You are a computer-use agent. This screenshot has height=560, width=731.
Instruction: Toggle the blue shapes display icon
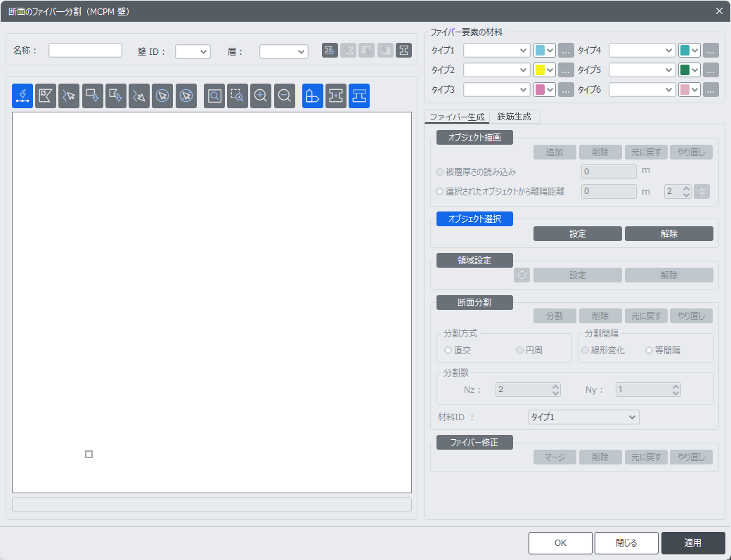coord(312,96)
